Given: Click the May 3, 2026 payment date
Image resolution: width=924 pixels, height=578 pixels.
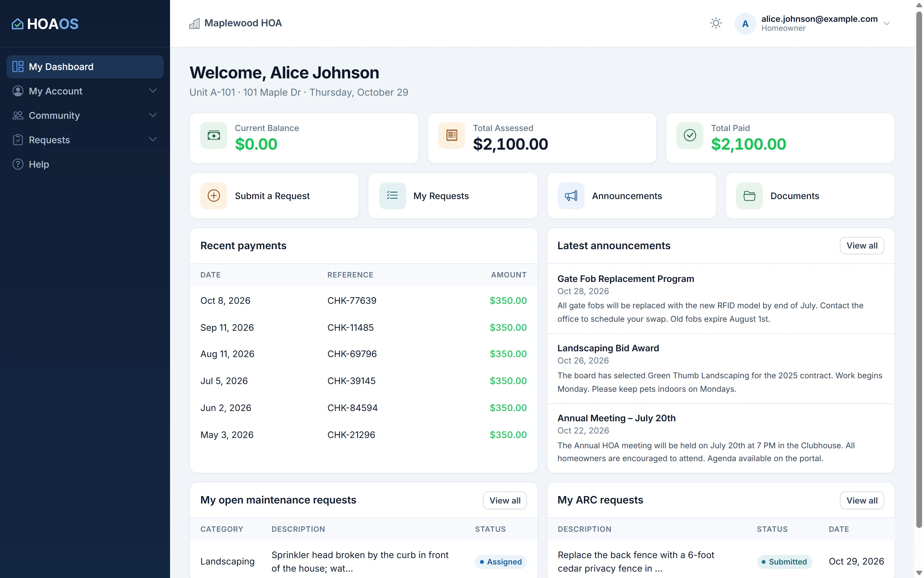Looking at the screenshot, I should 227,435.
